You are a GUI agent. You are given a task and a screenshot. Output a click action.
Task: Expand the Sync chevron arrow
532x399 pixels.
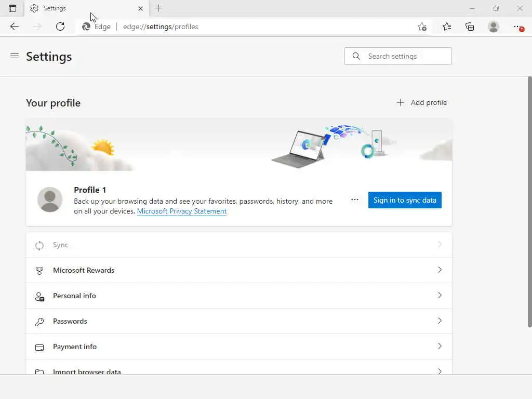[x=440, y=244]
